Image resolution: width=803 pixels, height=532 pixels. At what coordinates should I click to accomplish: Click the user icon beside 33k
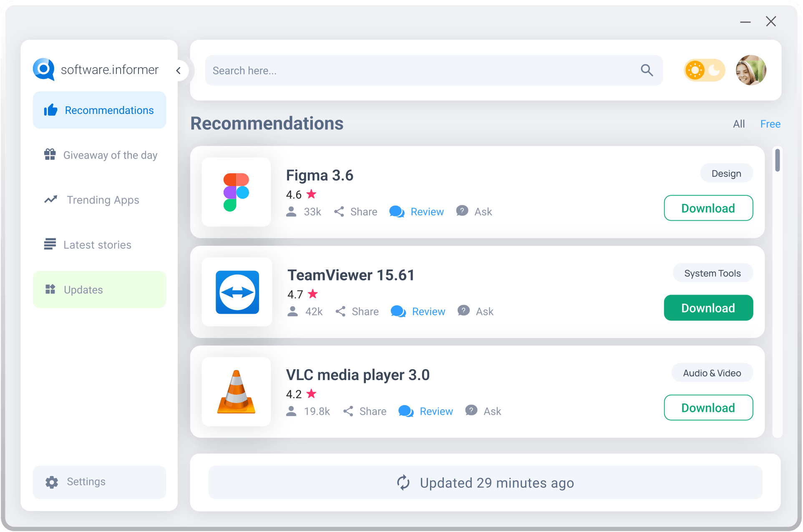pyautogui.click(x=291, y=212)
